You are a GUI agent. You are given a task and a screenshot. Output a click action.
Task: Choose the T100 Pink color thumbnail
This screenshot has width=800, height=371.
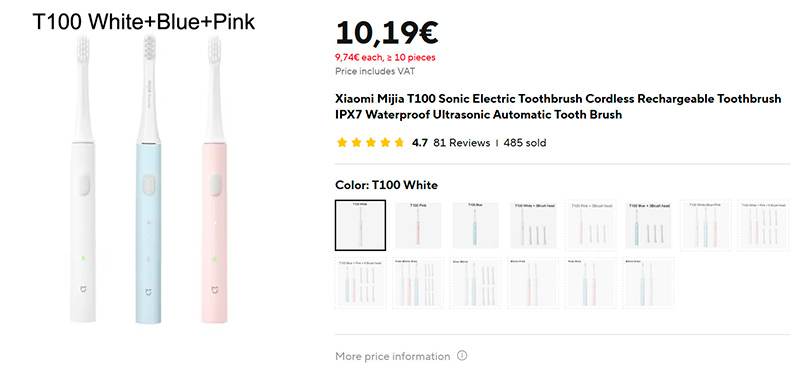[418, 225]
